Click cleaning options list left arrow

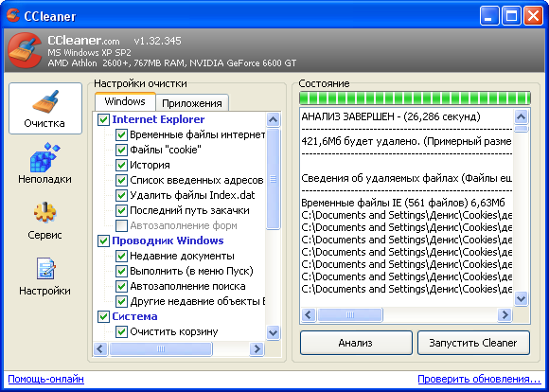(x=101, y=348)
